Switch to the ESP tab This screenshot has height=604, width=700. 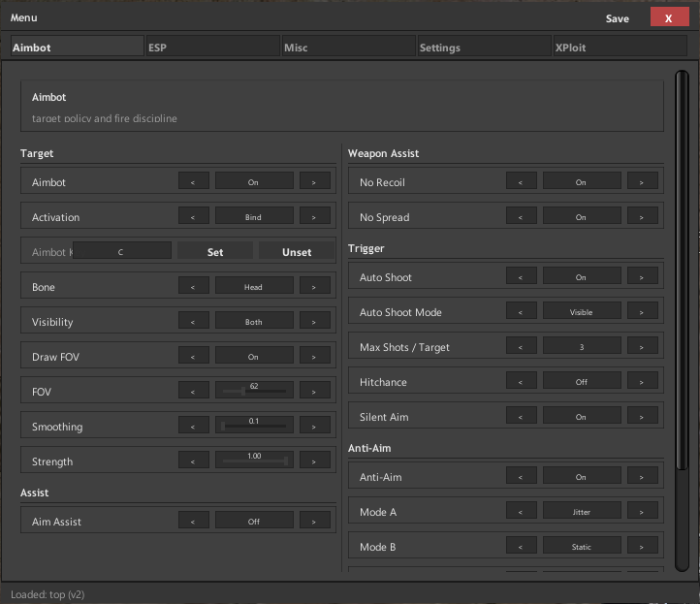[x=213, y=47]
